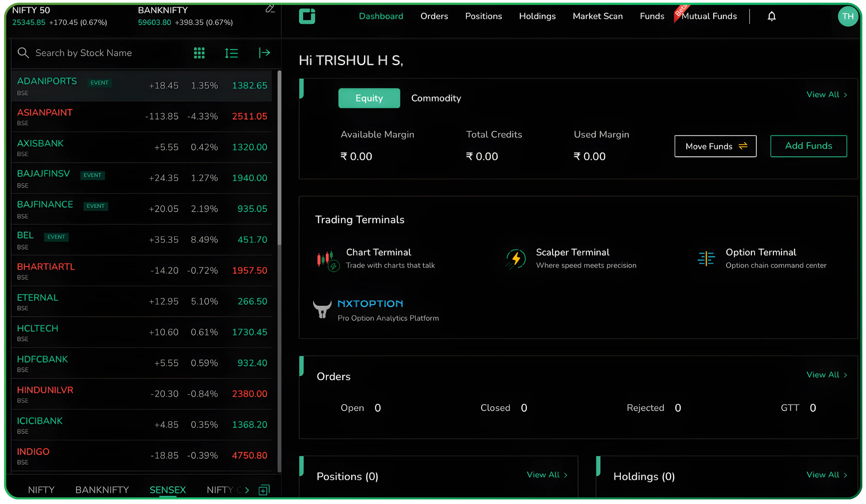Select the BEL watchlist row
The height and width of the screenshot is (504, 866).
142,240
